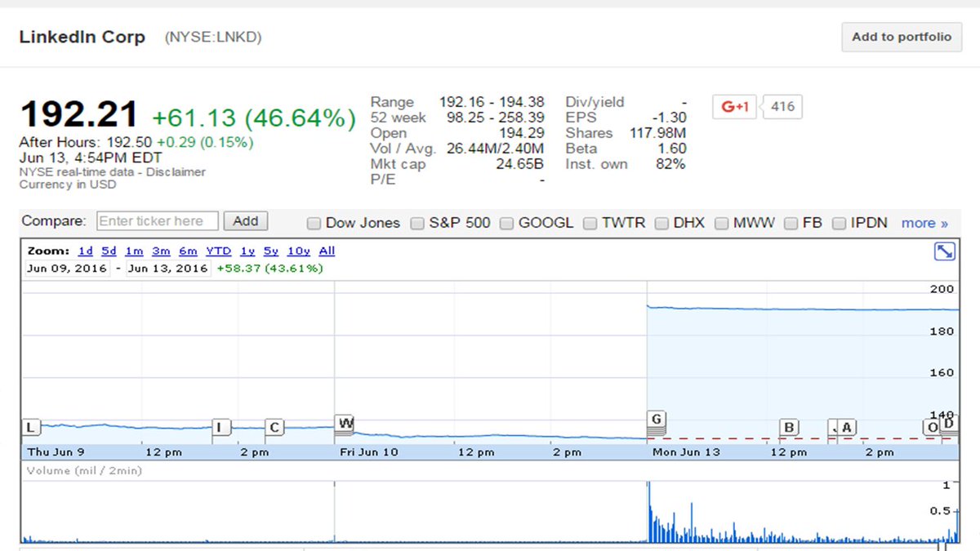Open news flag I on chart
Viewport: 980px width, 551px height.
point(221,427)
